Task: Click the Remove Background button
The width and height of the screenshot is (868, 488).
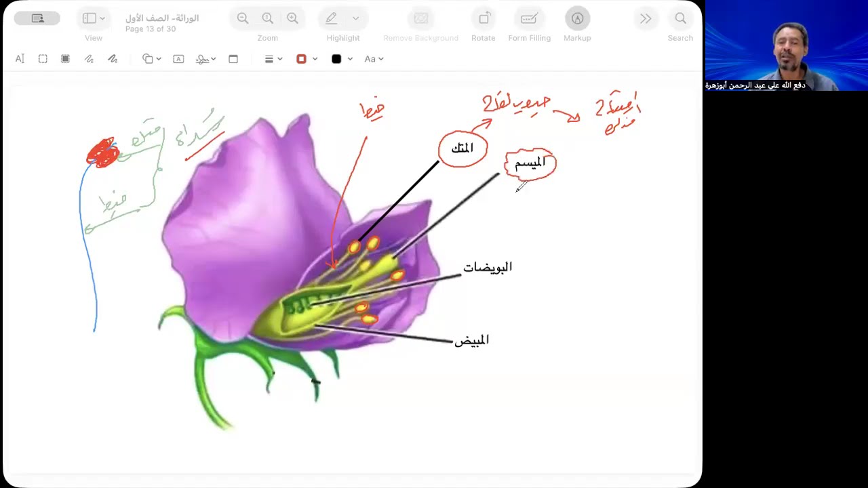Action: coord(421,18)
